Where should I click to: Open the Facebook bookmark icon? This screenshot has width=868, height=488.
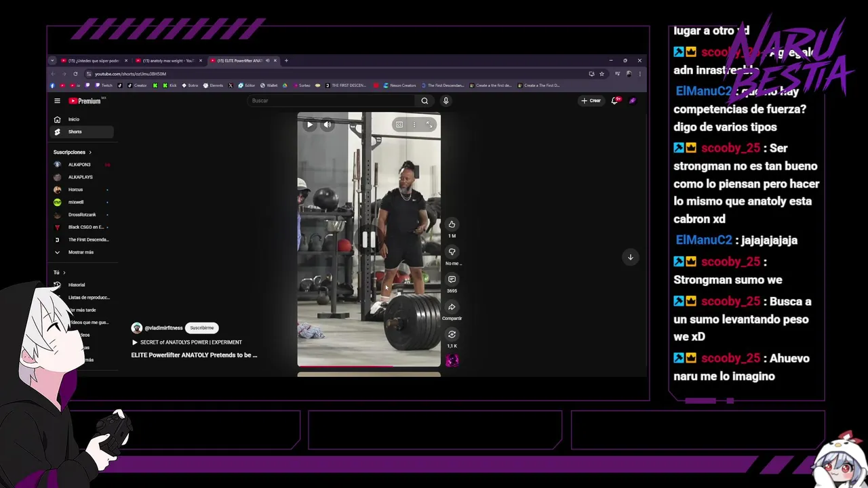pos(53,85)
